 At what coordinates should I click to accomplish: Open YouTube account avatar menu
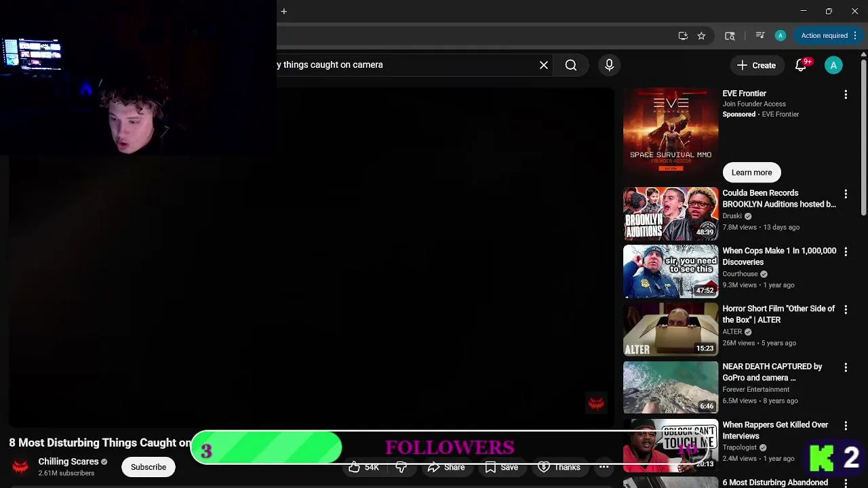(833, 65)
